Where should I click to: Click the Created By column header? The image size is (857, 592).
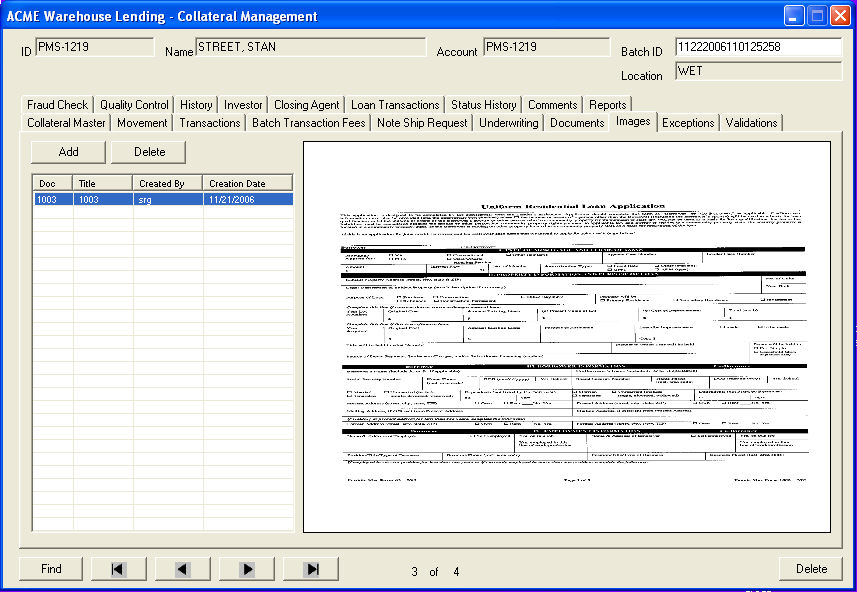(x=167, y=183)
